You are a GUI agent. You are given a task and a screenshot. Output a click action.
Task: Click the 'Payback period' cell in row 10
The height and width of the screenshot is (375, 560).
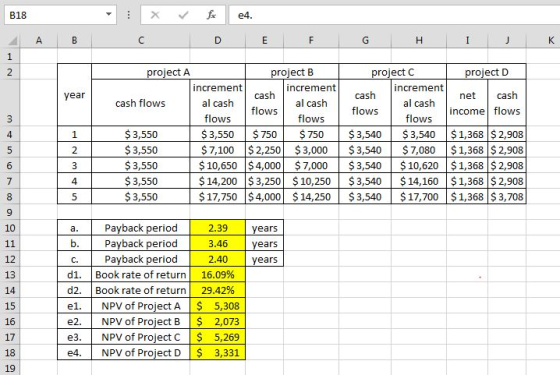(x=141, y=228)
